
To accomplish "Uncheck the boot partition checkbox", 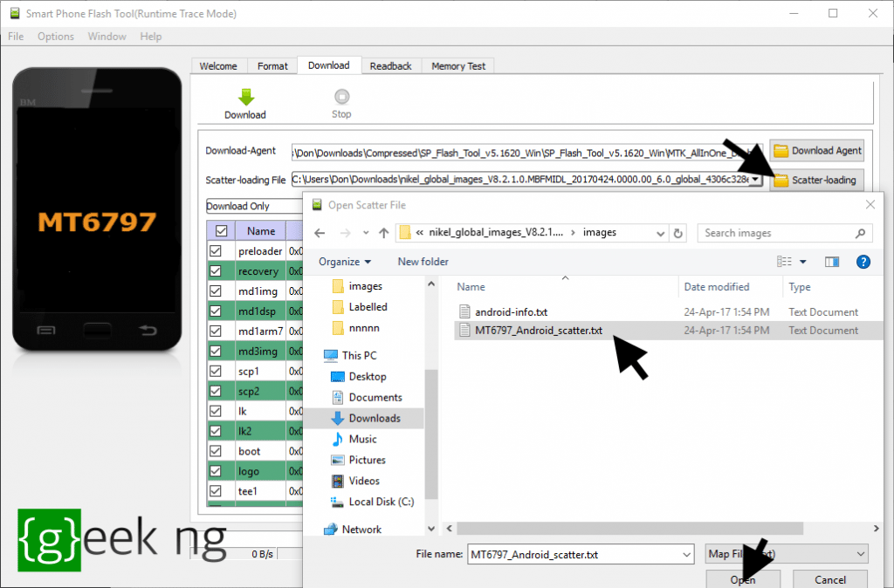I will pyautogui.click(x=216, y=451).
